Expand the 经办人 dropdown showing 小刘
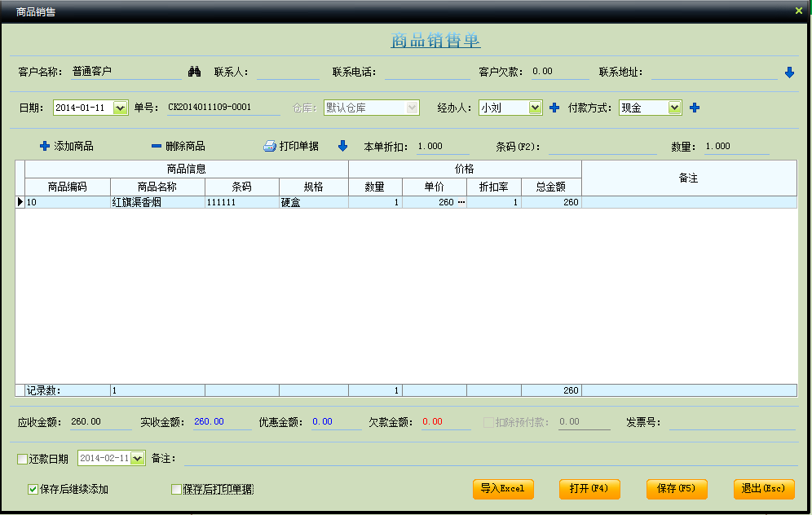 [535, 108]
